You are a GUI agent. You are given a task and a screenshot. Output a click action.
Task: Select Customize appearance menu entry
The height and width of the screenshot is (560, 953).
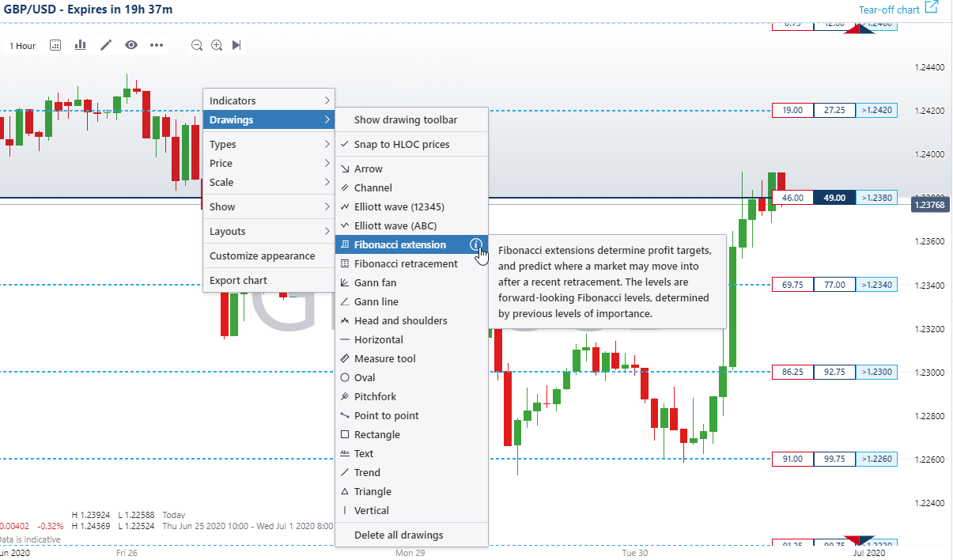click(269, 255)
